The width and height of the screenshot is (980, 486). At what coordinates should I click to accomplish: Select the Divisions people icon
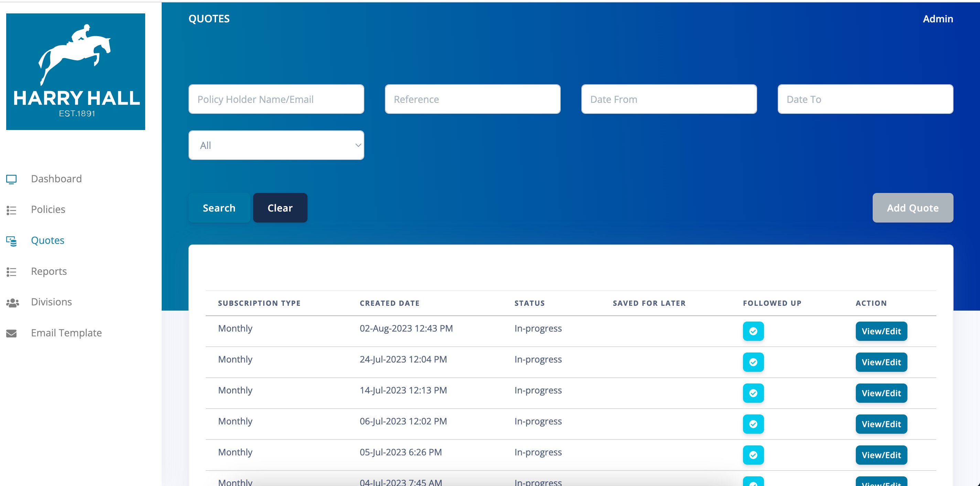(12, 302)
